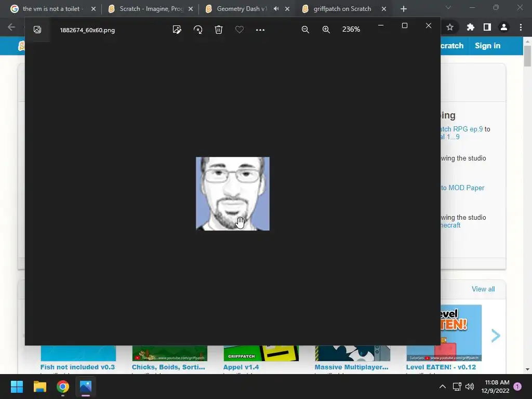Show next projects with right chevron
This screenshot has width=532, height=399.
(496, 336)
